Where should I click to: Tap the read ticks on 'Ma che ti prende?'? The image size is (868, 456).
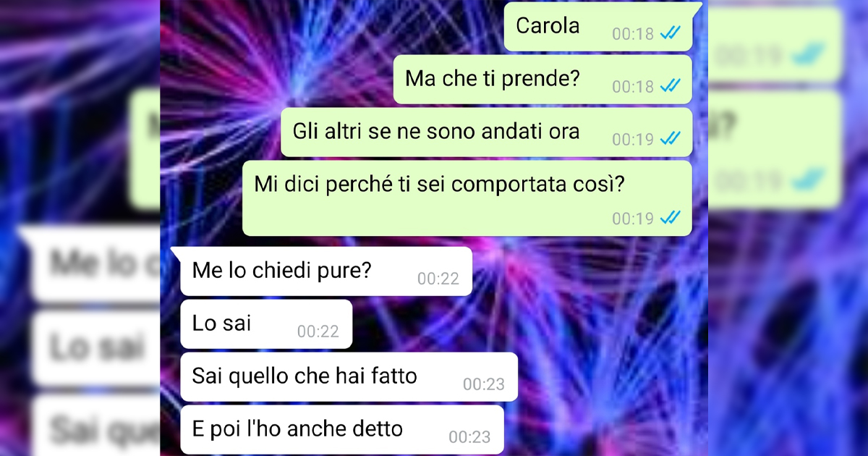[x=671, y=86]
